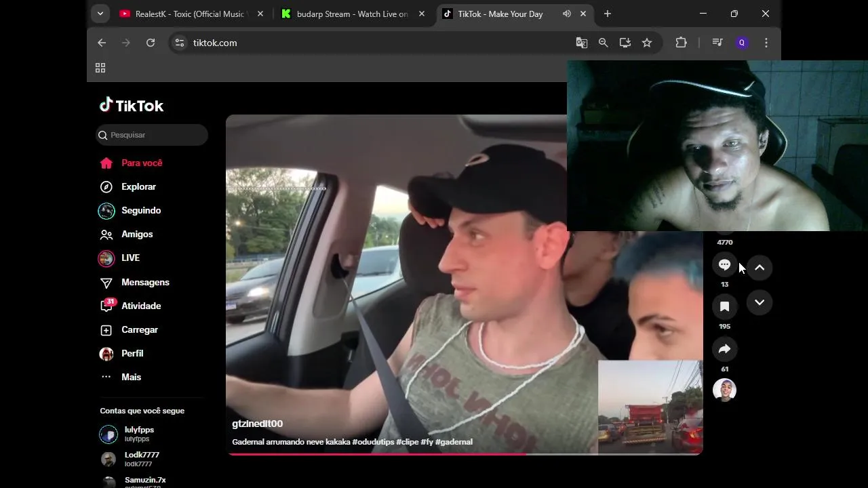Click the Seguindo avatar icon
Image resolution: width=868 pixels, height=488 pixels.
tap(106, 211)
